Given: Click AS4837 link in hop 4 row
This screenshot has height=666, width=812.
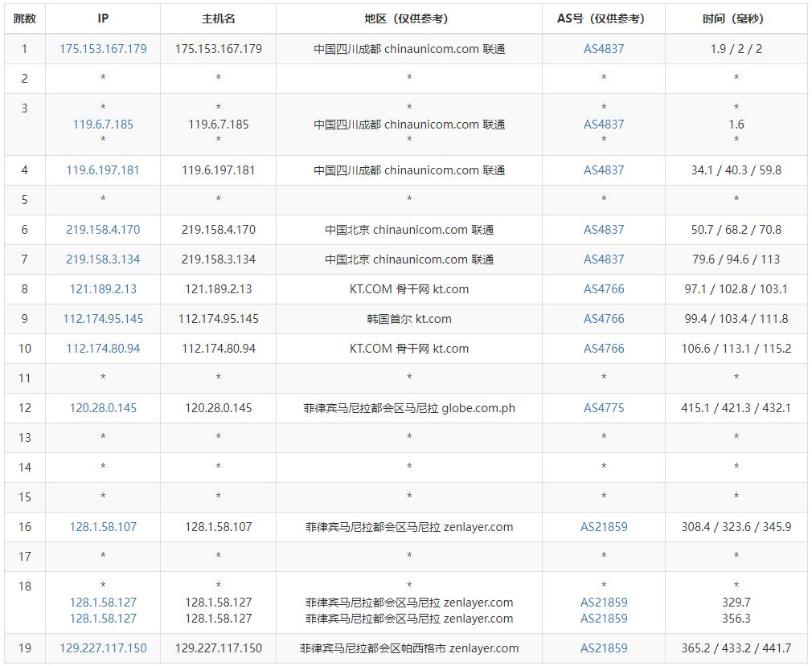Looking at the screenshot, I should pyautogui.click(x=604, y=170).
